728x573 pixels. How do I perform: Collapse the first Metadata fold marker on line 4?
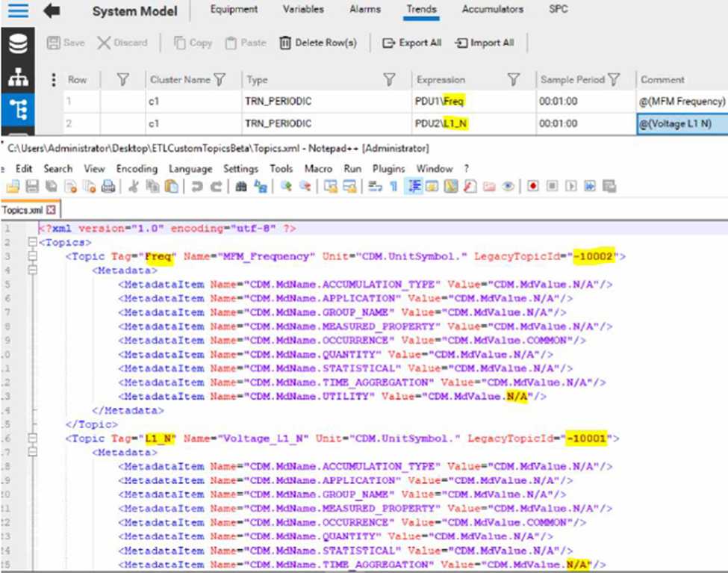32,270
